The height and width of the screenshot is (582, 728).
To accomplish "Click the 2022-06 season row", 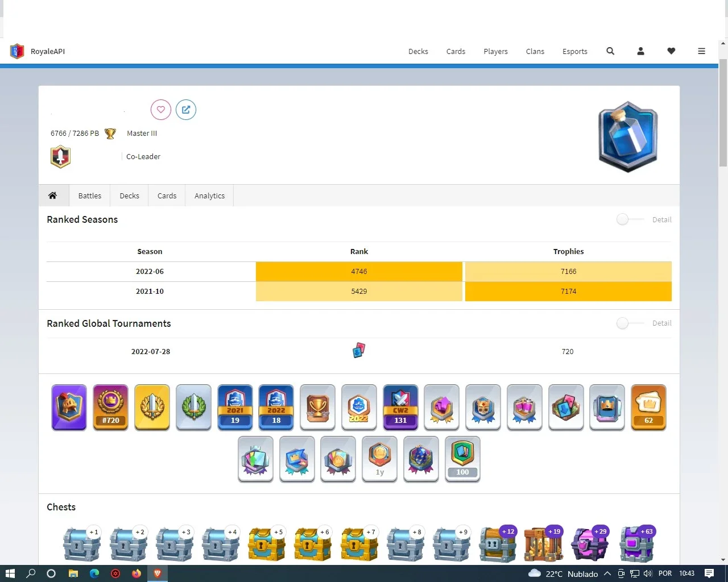I will (359, 272).
